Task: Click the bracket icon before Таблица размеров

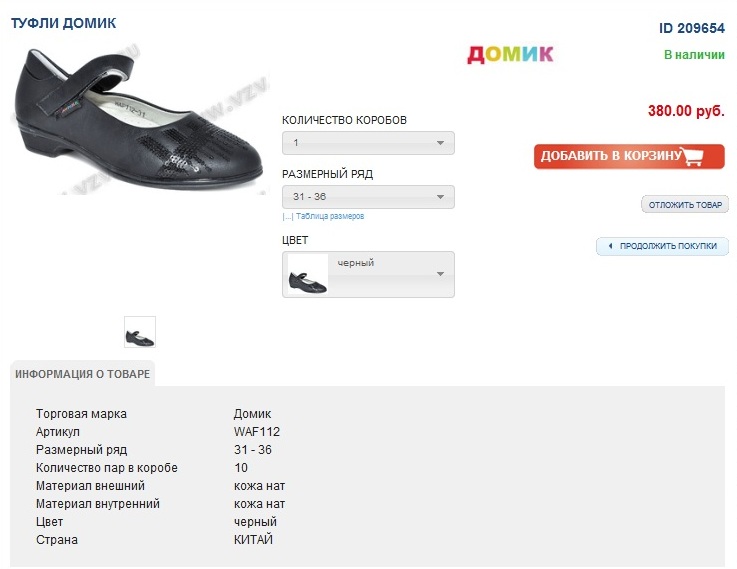Action: 287,216
